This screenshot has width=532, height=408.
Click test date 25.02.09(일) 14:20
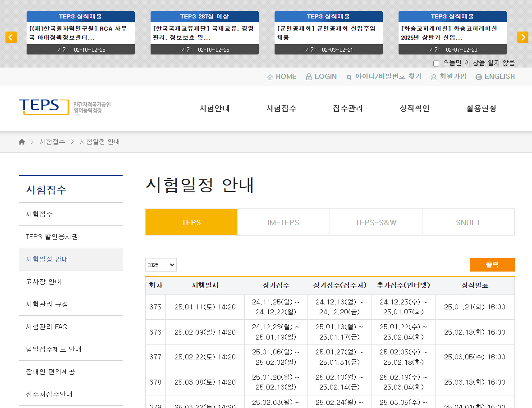(x=205, y=332)
